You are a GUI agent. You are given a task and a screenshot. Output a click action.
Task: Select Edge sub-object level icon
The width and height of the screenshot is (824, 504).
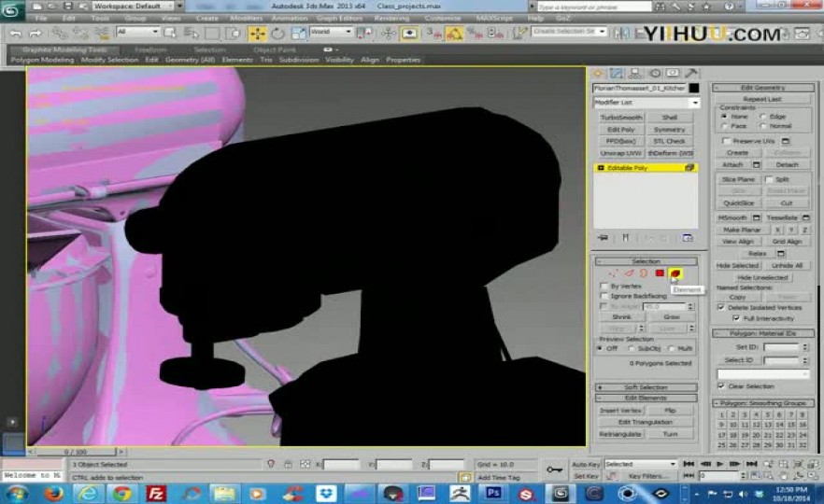pos(629,273)
